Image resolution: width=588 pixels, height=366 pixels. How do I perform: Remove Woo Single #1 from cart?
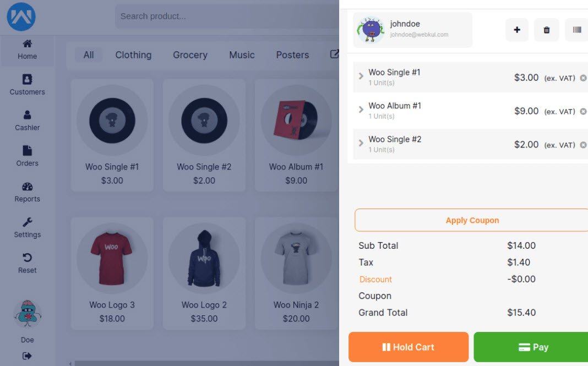point(583,78)
